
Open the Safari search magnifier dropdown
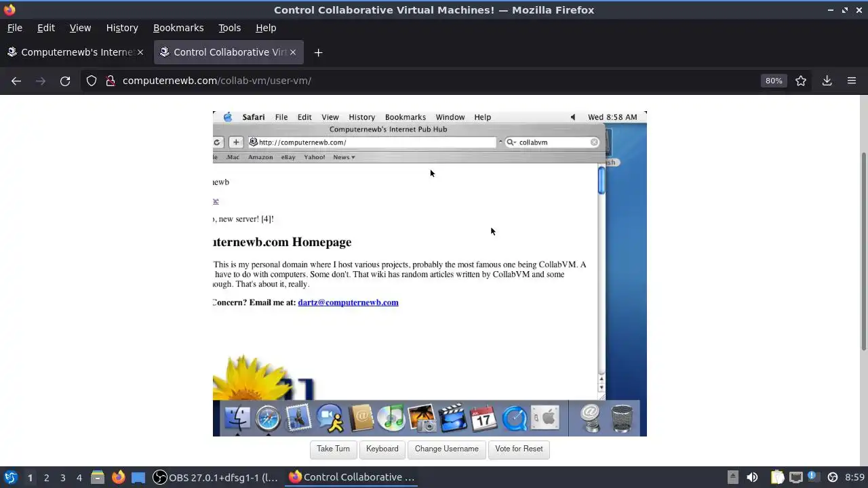coord(512,142)
